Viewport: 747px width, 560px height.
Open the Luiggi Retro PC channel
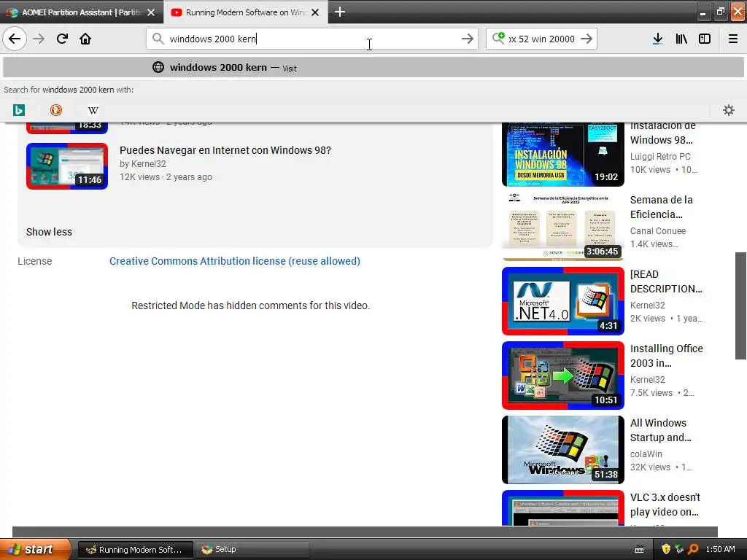(660, 156)
